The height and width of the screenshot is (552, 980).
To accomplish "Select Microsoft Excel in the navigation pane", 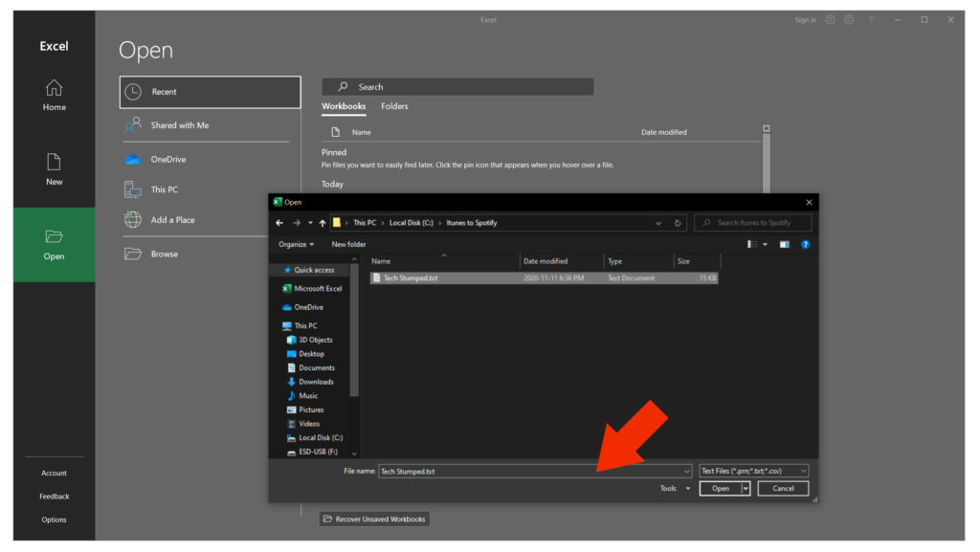I will (x=313, y=289).
